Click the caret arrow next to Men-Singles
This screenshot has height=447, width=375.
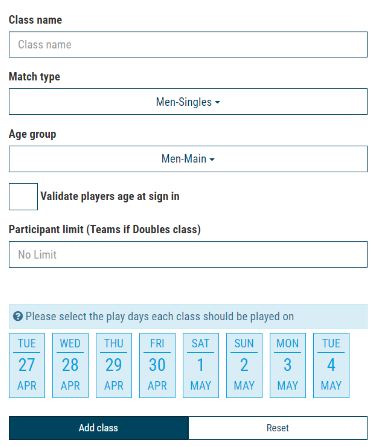point(217,102)
